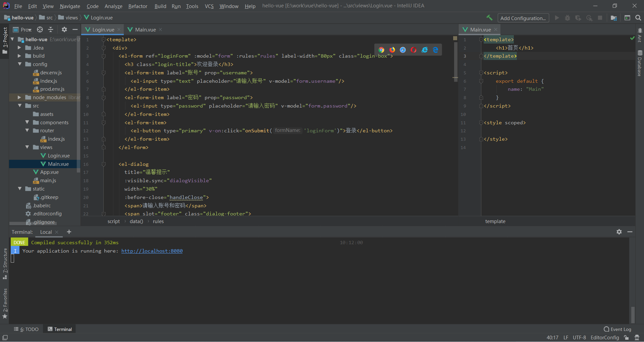This screenshot has width=644, height=342.
Task: Click the Build project hammer icon
Action: [x=489, y=18]
